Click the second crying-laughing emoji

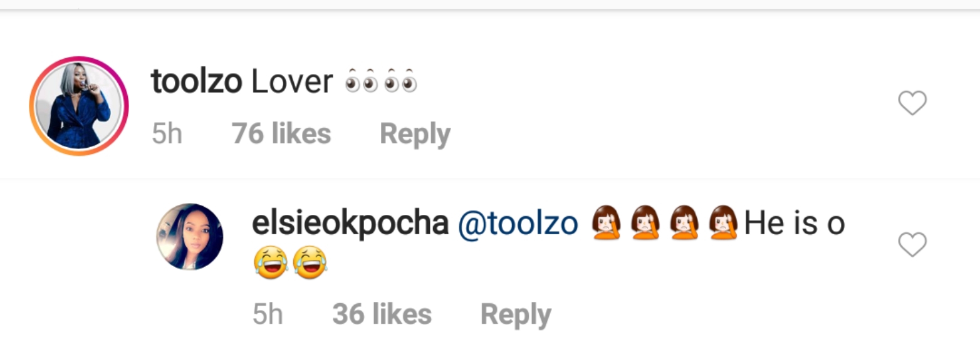310,263
